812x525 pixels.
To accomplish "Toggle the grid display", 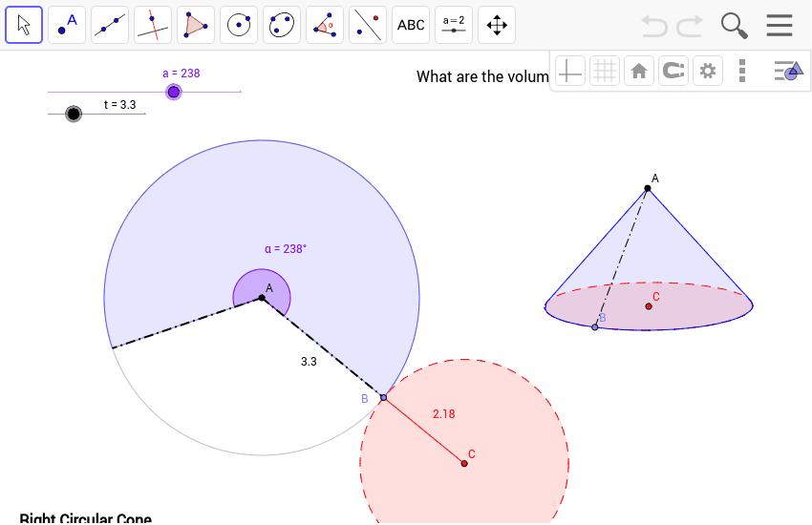I will click(605, 71).
